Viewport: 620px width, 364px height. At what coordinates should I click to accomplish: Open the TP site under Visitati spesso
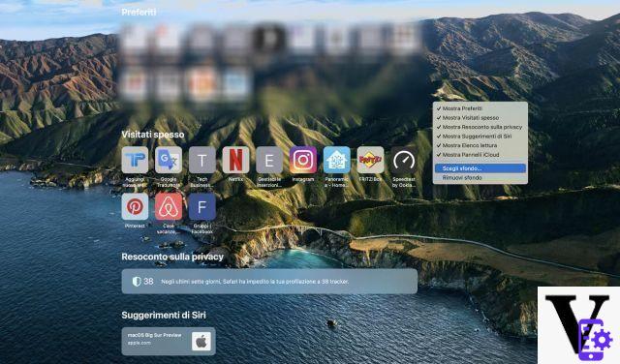(135, 160)
